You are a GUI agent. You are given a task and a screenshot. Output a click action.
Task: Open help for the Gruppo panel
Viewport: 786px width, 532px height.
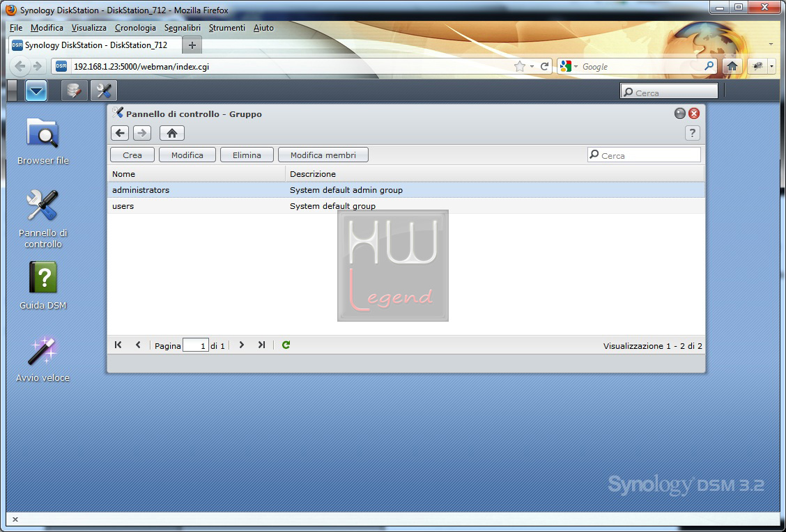692,133
